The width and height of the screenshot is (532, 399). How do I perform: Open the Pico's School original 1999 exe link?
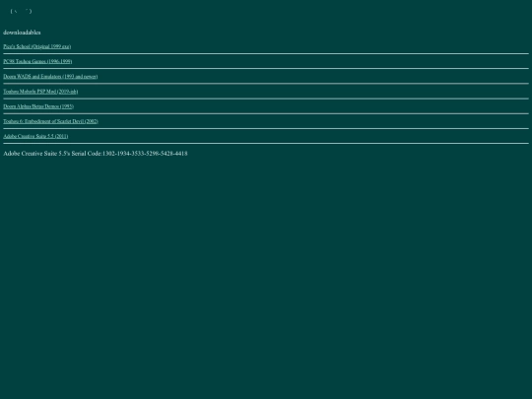37,46
